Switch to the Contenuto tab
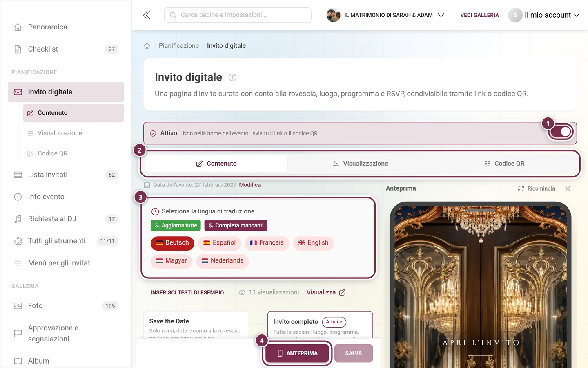The height and width of the screenshot is (368, 588). pos(216,164)
